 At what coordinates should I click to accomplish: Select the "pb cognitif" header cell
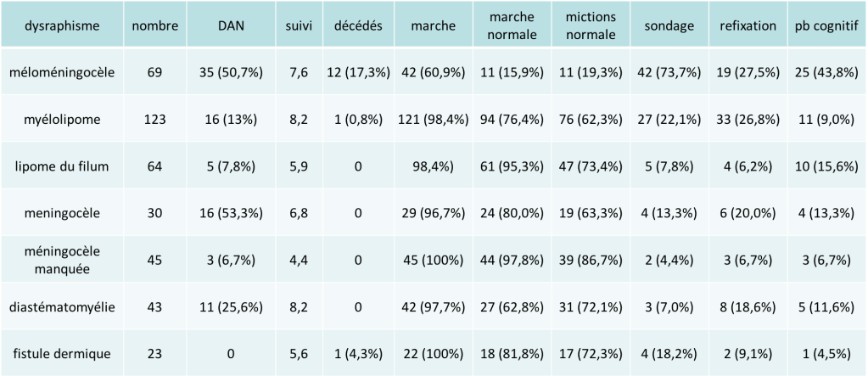coord(824,25)
